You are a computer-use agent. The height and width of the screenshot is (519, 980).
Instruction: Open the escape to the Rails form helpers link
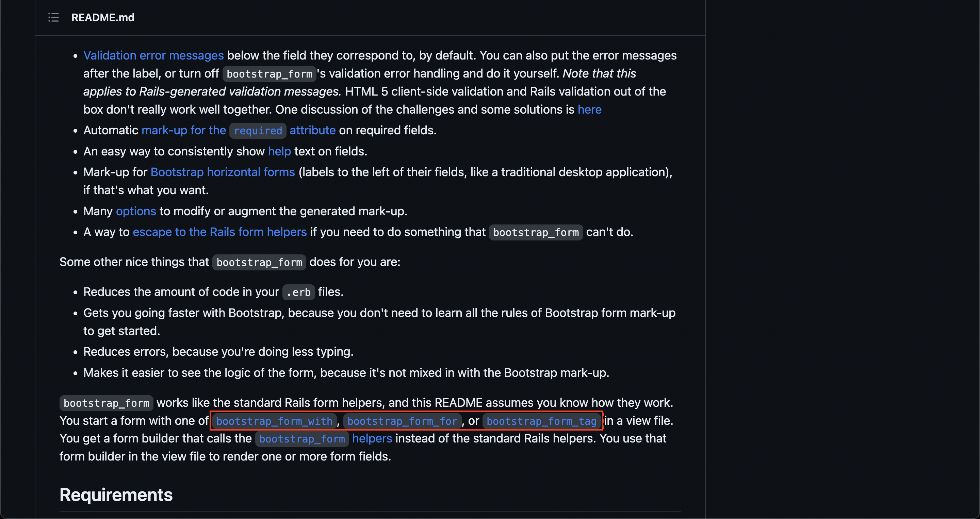click(x=220, y=232)
